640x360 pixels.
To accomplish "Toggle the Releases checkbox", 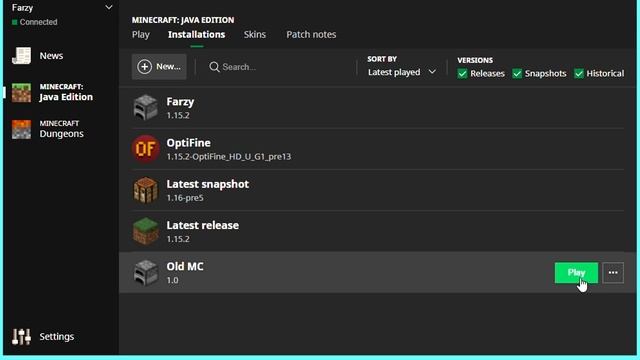I will tap(462, 73).
